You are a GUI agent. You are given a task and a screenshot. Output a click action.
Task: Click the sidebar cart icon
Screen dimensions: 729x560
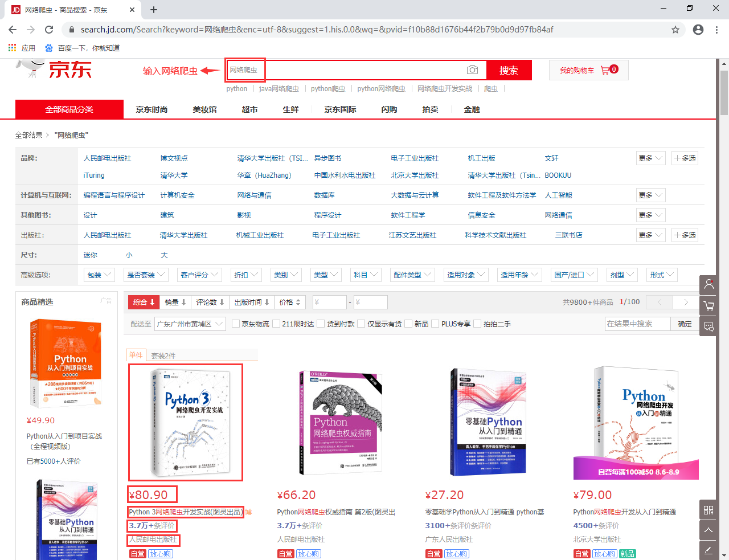pos(709,305)
